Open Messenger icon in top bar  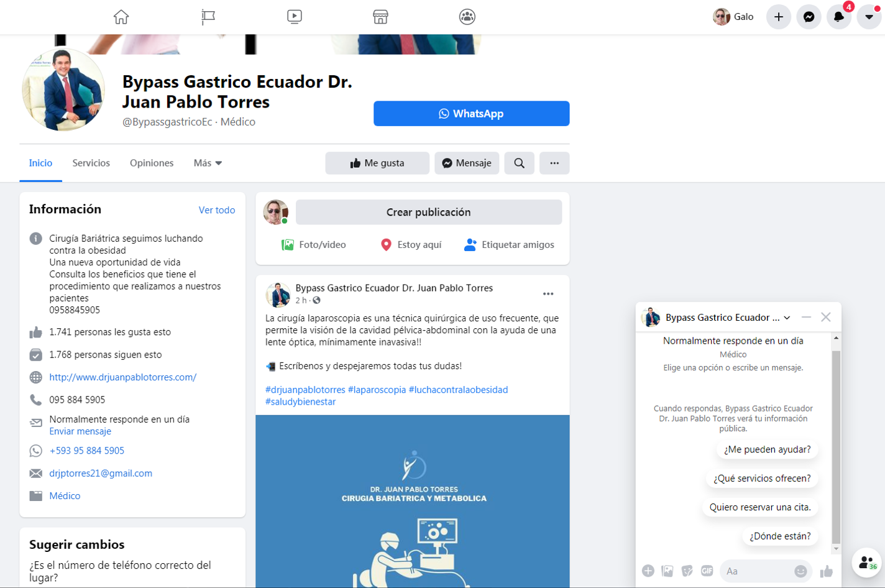[x=809, y=17]
